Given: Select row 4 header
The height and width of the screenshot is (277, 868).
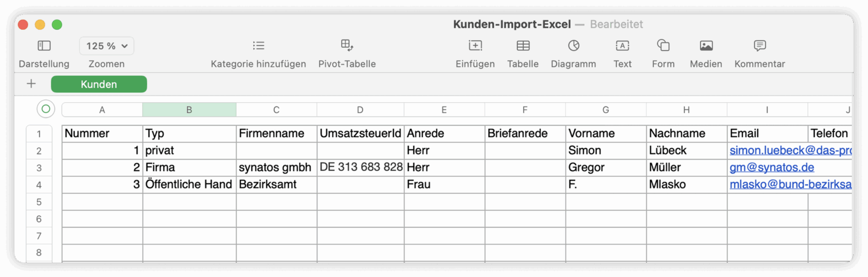Looking at the screenshot, I should 39,185.
